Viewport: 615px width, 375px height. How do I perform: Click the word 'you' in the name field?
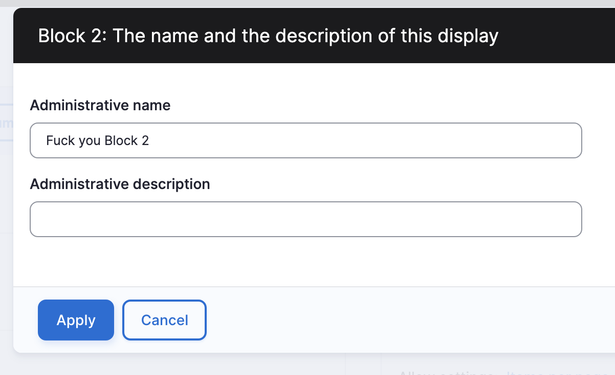coord(89,141)
